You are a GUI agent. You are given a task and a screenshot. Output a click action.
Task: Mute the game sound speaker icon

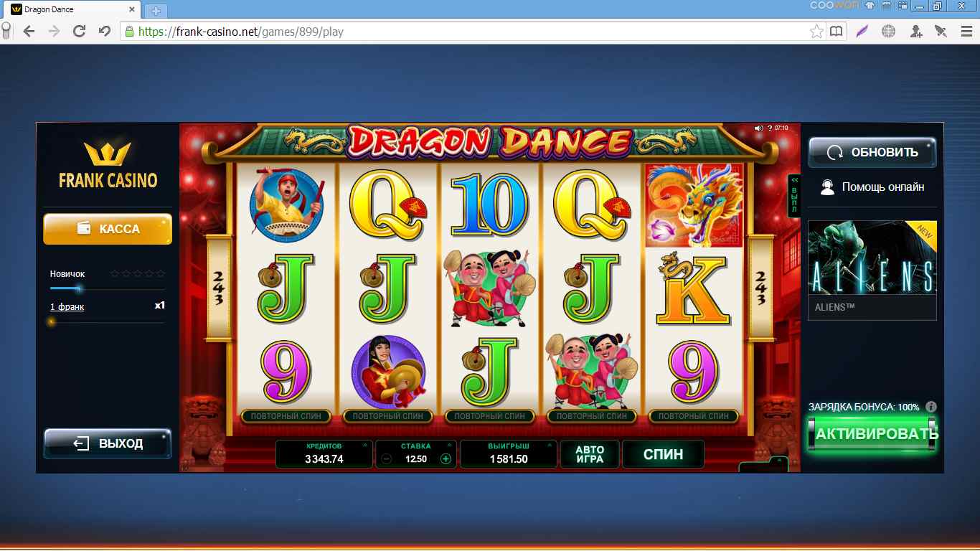point(758,128)
